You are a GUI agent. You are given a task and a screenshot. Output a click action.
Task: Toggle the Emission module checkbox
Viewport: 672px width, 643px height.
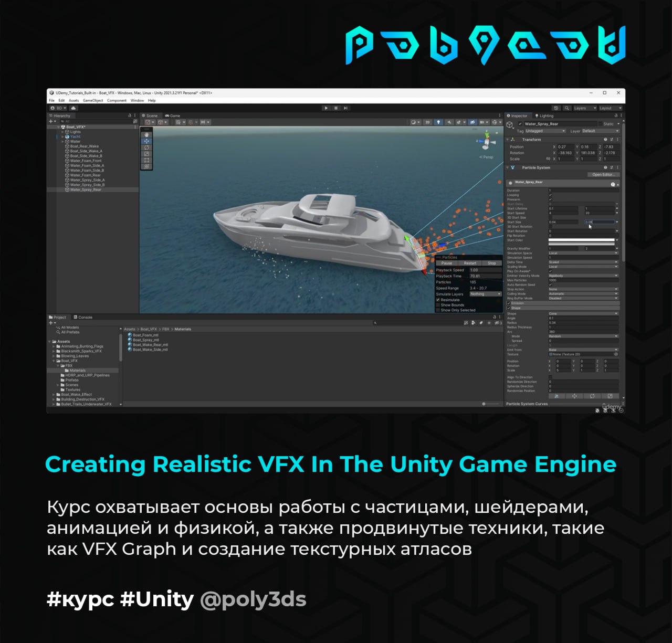point(508,303)
